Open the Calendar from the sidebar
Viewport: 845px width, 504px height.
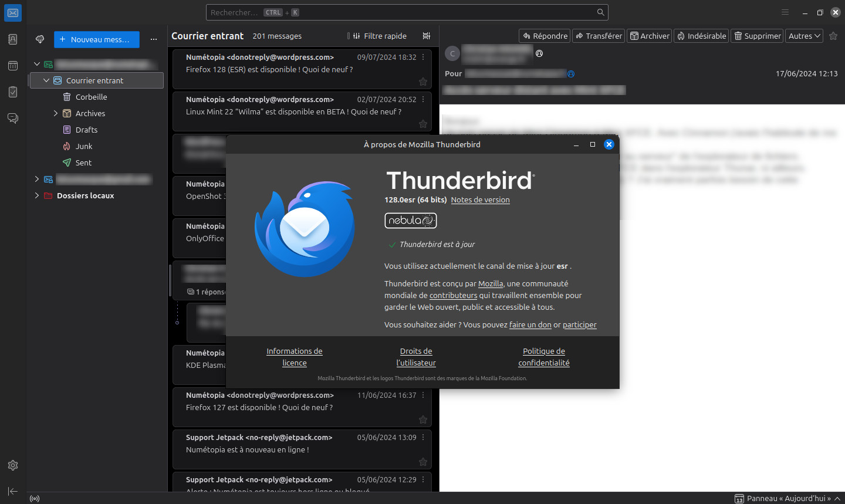13,65
